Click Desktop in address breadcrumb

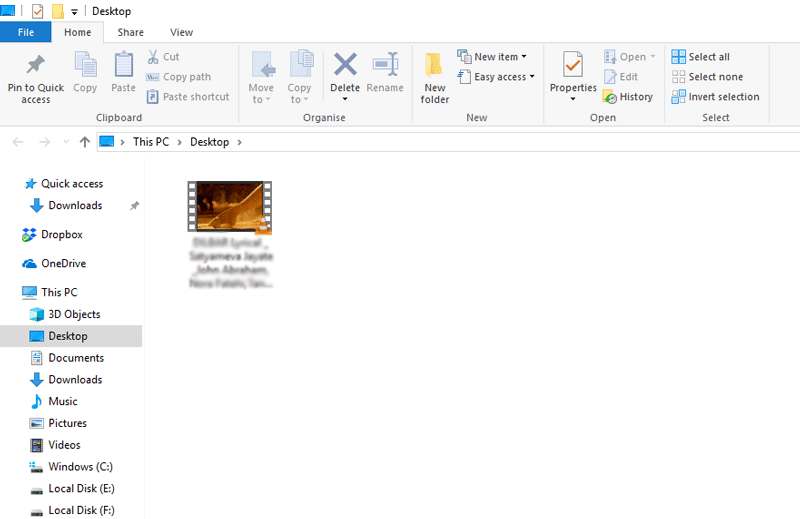(209, 142)
